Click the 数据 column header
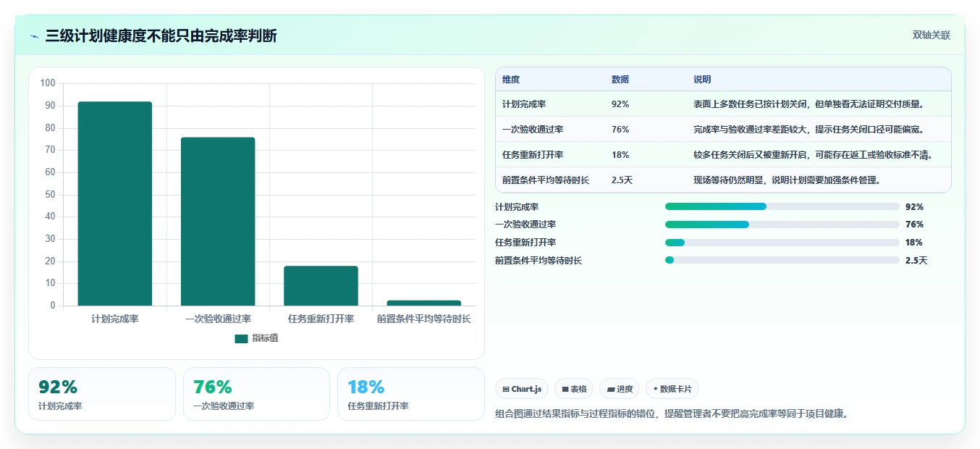The image size is (980, 449). pyautogui.click(x=620, y=80)
